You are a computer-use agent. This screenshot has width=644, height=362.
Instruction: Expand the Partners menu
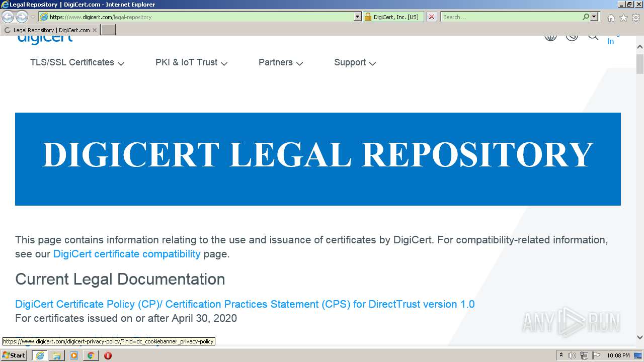[280, 62]
